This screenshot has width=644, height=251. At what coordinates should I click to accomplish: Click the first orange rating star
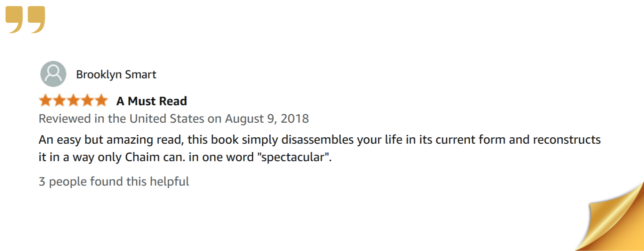pyautogui.click(x=46, y=100)
